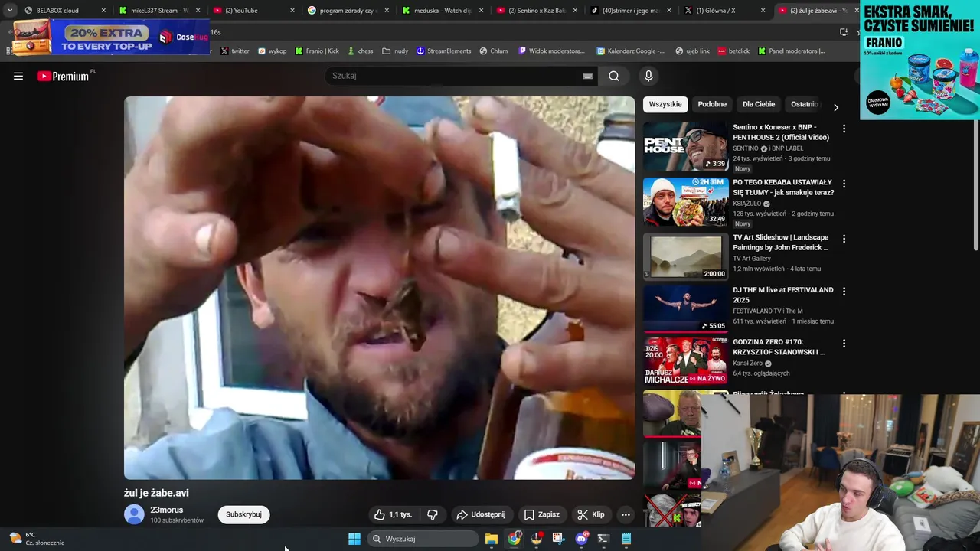Open the on-screen keyboard in search box
Viewport: 980px width, 551px height.
(x=587, y=76)
